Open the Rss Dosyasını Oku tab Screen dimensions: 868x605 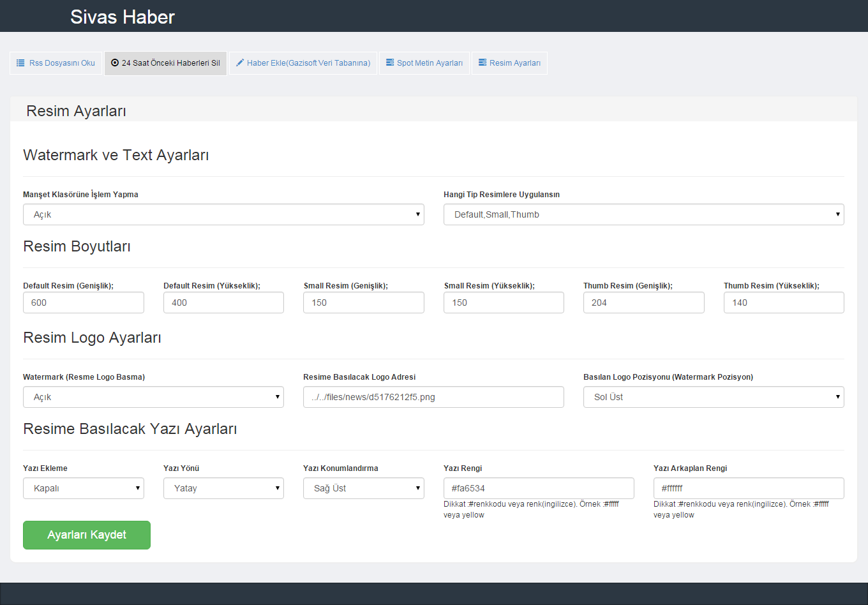(56, 63)
